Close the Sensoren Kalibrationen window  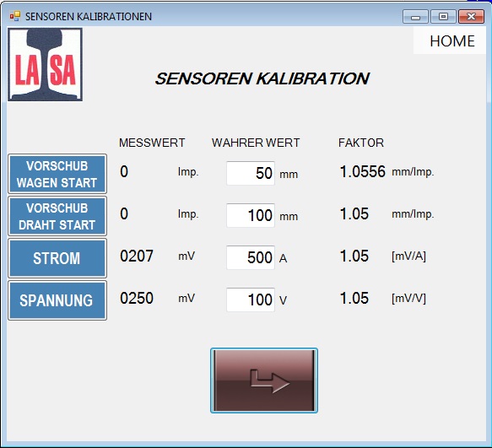pyautogui.click(x=471, y=17)
